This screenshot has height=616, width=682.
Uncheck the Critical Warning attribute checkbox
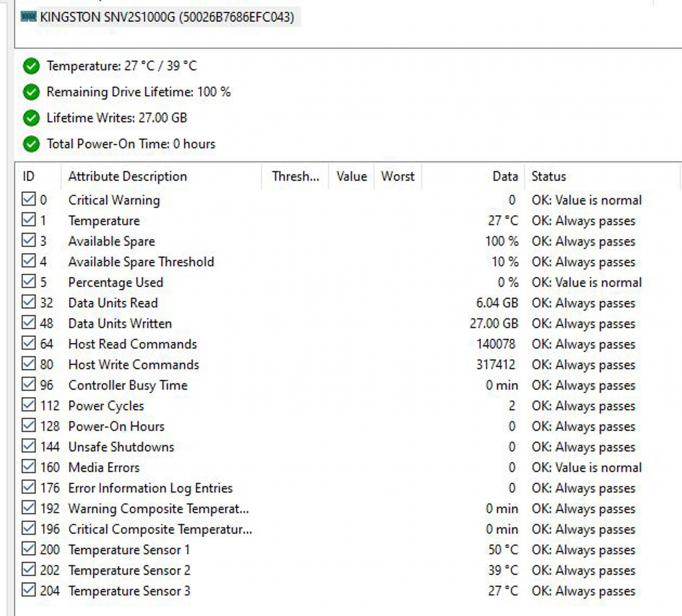(x=29, y=199)
